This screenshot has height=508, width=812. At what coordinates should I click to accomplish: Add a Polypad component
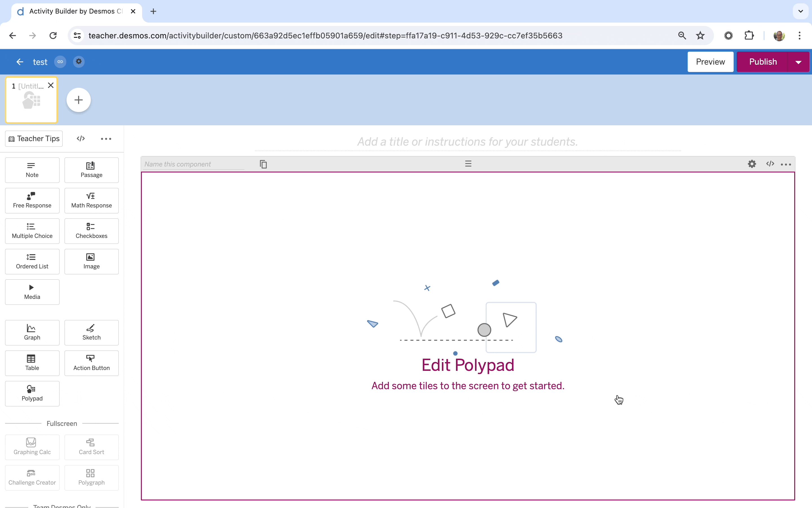[x=32, y=394]
